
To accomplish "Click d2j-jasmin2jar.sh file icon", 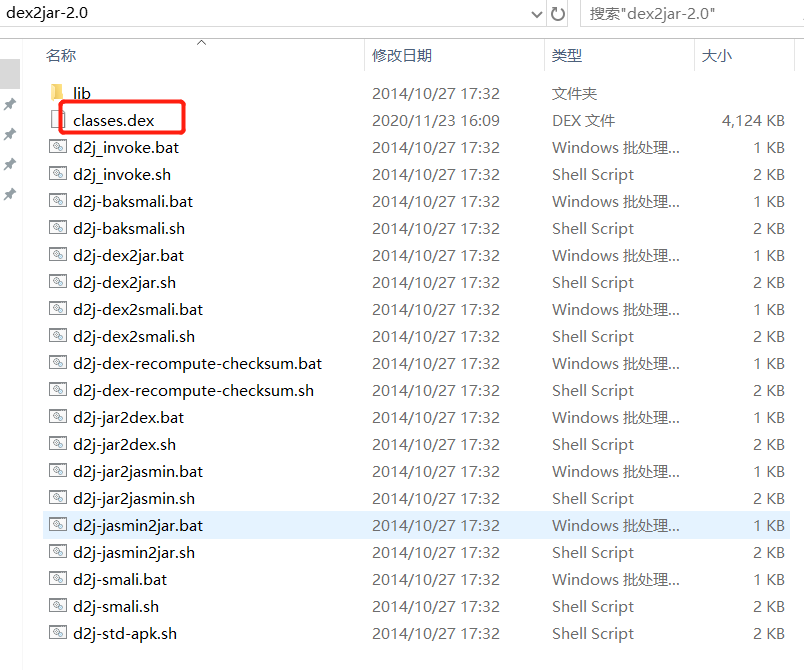I will pyautogui.click(x=57, y=552).
